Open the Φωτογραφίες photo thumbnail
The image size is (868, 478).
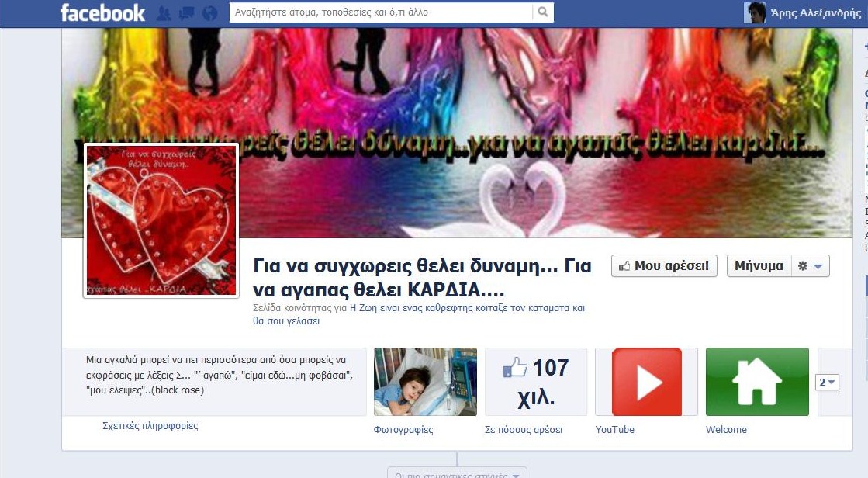pyautogui.click(x=425, y=382)
